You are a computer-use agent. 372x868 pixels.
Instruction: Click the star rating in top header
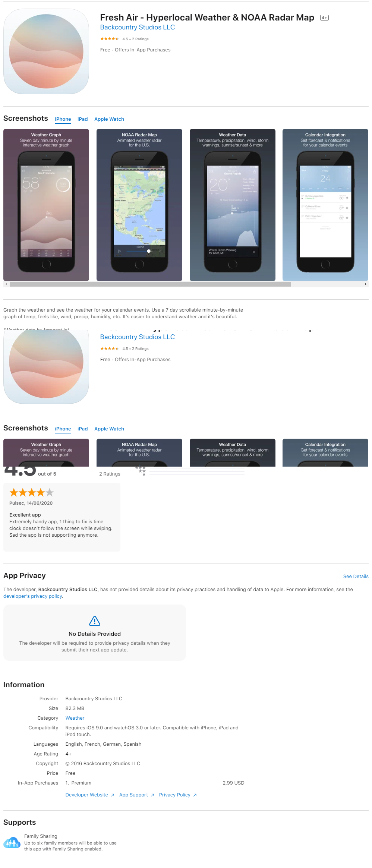(x=109, y=39)
